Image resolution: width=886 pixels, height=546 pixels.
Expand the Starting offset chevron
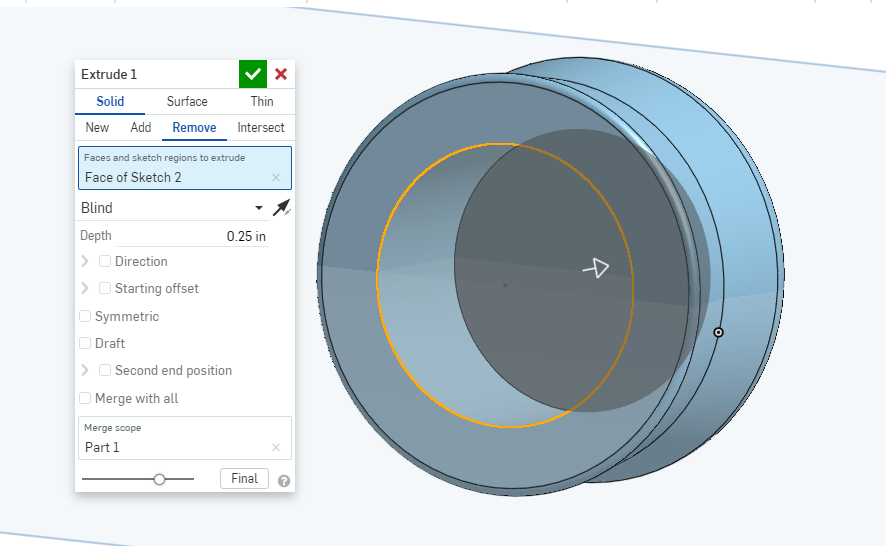85,288
